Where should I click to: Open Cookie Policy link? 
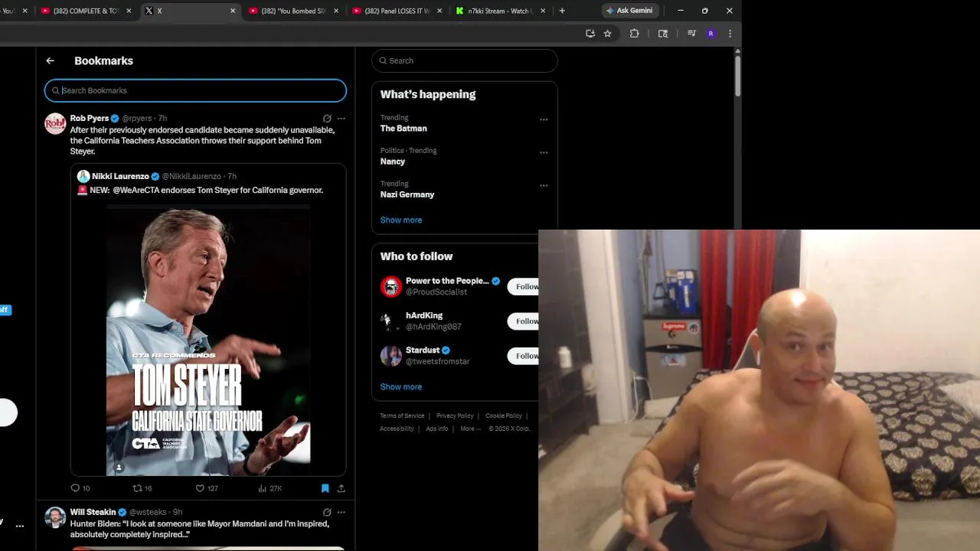coord(504,416)
